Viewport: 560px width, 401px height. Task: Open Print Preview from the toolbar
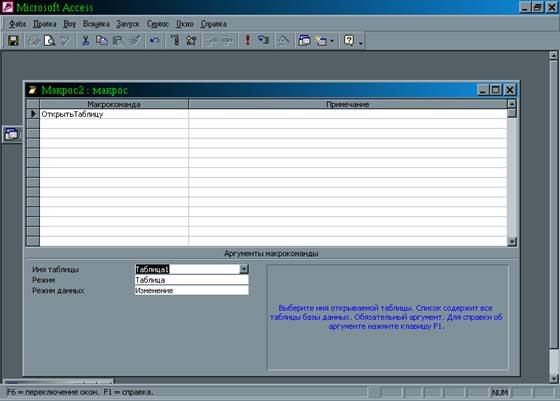click(49, 41)
